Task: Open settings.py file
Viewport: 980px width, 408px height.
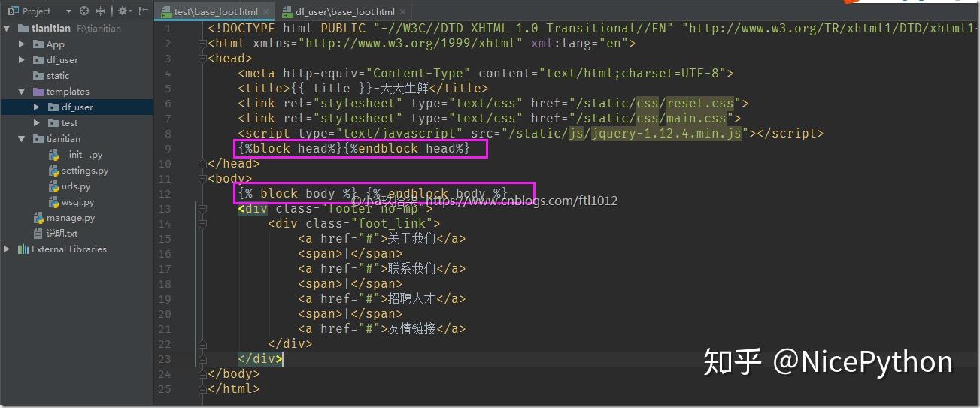Action: 84,171
